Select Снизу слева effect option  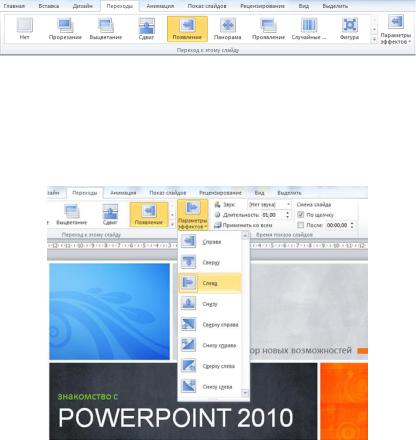209,387
